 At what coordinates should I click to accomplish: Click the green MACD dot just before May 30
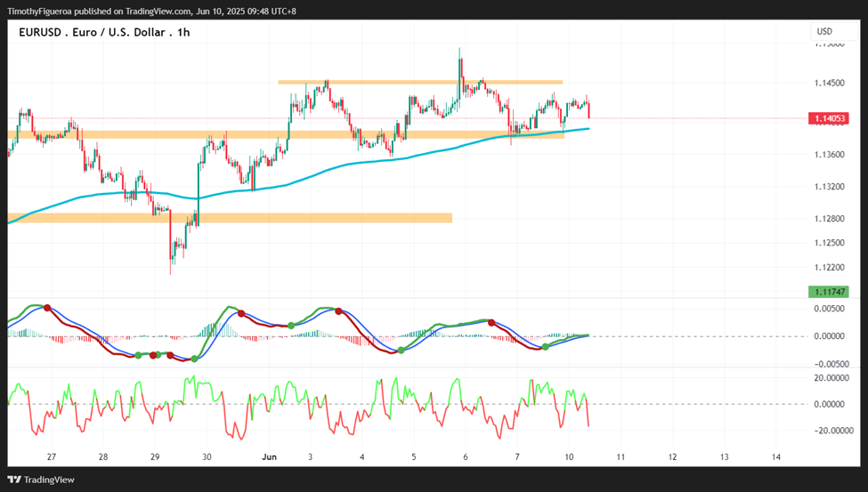click(194, 359)
